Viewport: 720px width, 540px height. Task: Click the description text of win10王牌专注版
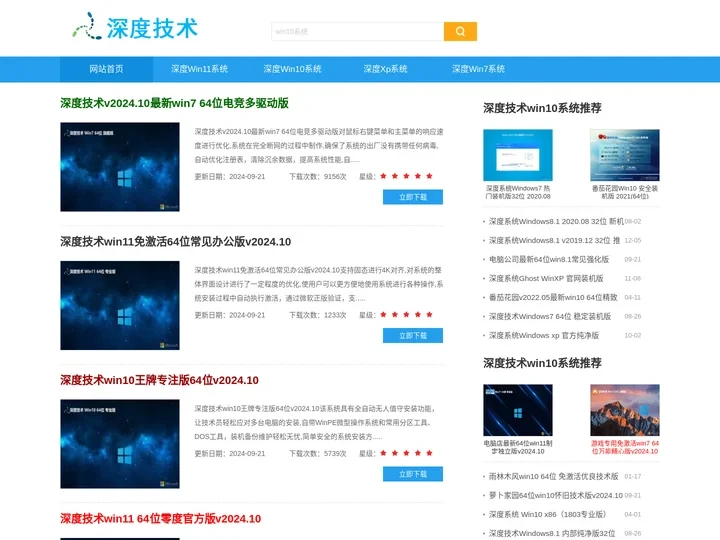pyautogui.click(x=315, y=422)
